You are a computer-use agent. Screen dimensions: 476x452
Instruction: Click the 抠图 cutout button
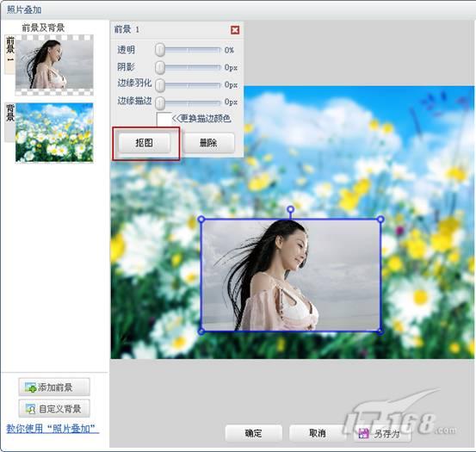pos(145,143)
